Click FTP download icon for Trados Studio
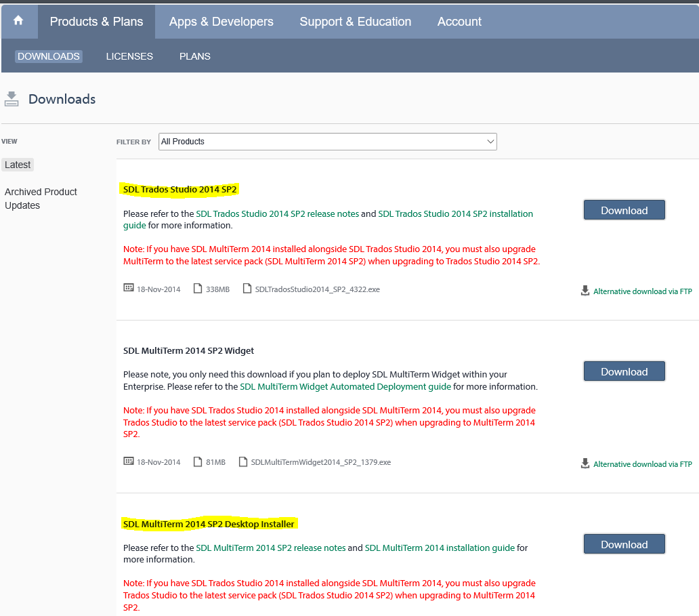This screenshot has width=699, height=616. (x=585, y=291)
